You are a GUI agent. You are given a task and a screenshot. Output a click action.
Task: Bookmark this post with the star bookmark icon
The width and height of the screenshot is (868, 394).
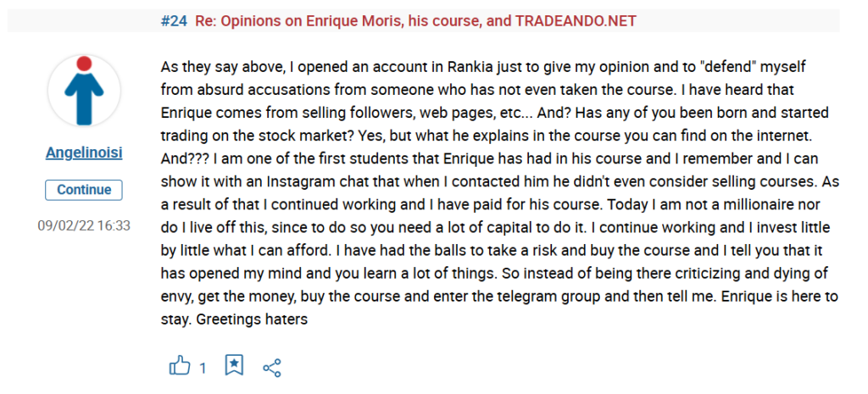[234, 366]
